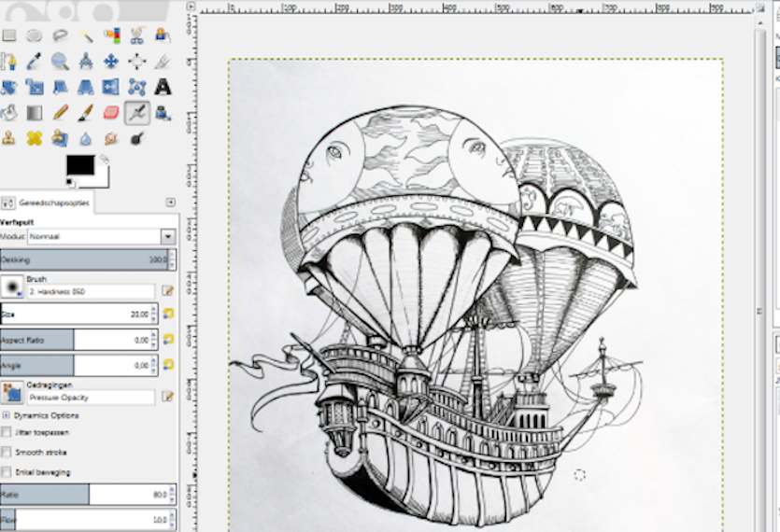Open the white background color picker

(x=102, y=181)
